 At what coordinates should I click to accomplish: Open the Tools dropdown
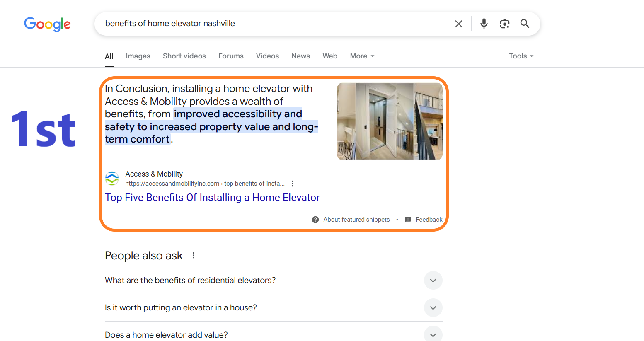point(521,56)
